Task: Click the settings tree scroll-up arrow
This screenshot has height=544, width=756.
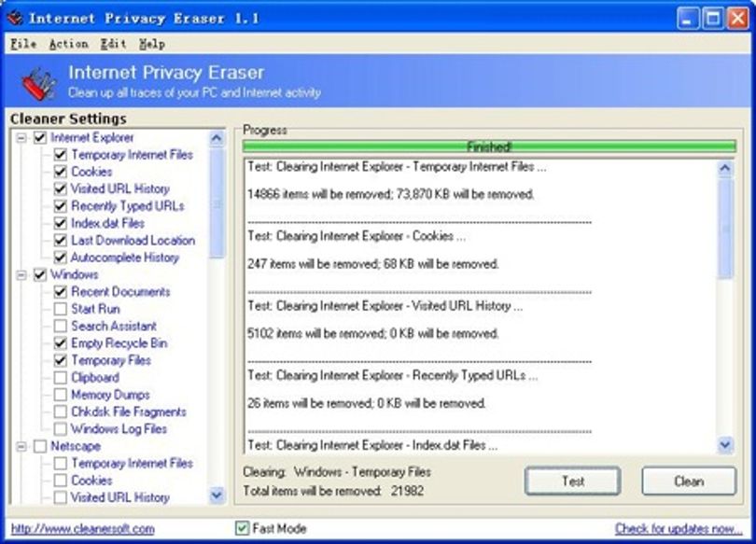Action: click(x=217, y=139)
